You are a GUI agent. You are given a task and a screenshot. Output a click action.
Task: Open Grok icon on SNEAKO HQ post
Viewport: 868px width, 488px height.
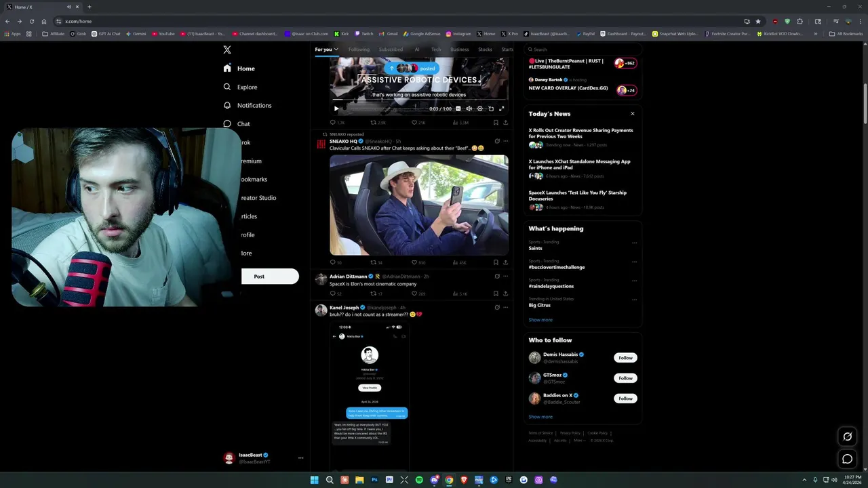click(x=497, y=141)
